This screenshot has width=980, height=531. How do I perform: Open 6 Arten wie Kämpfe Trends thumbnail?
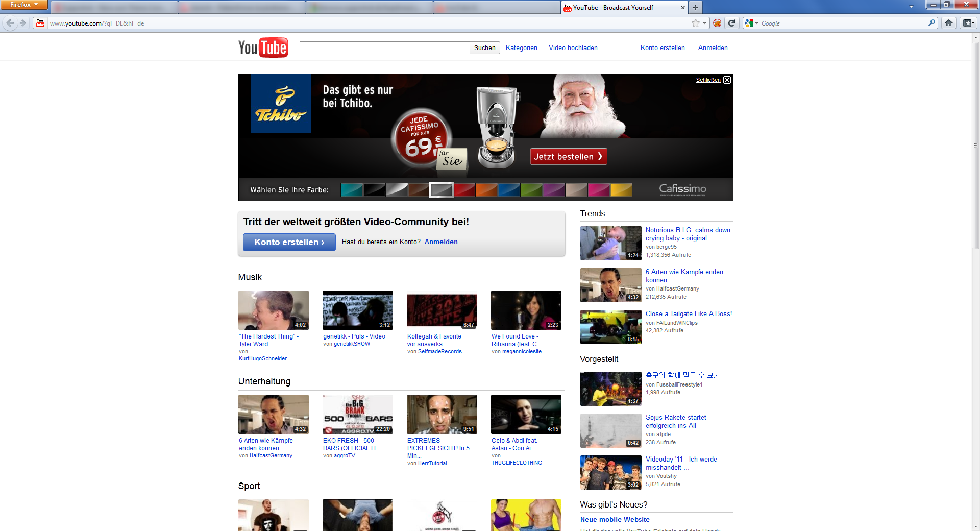click(610, 285)
